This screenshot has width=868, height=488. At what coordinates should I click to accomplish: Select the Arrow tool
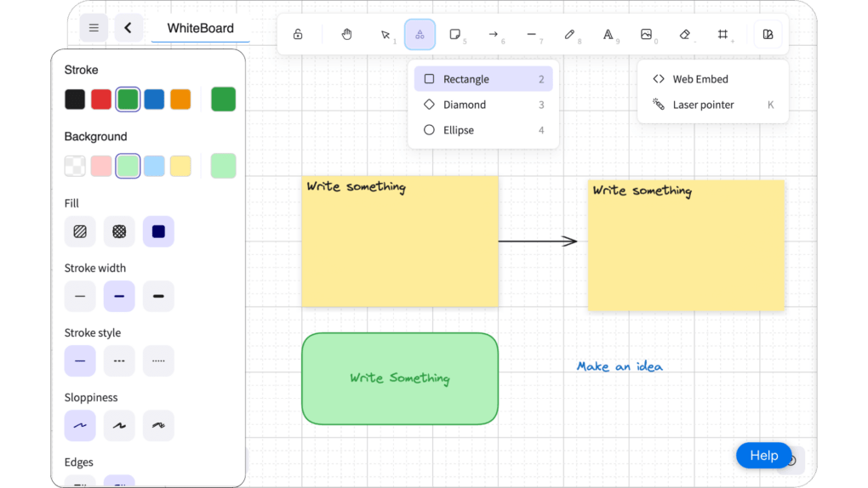(x=493, y=35)
